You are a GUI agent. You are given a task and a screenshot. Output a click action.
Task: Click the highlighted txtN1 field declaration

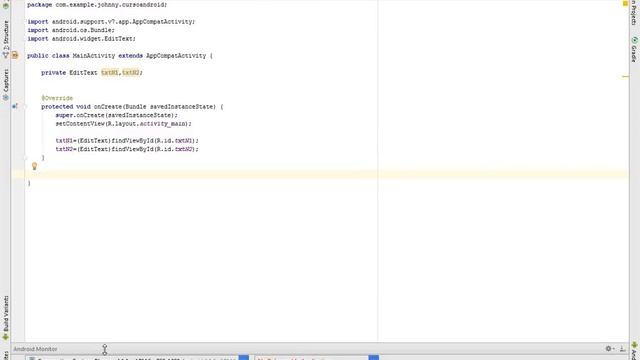point(109,72)
